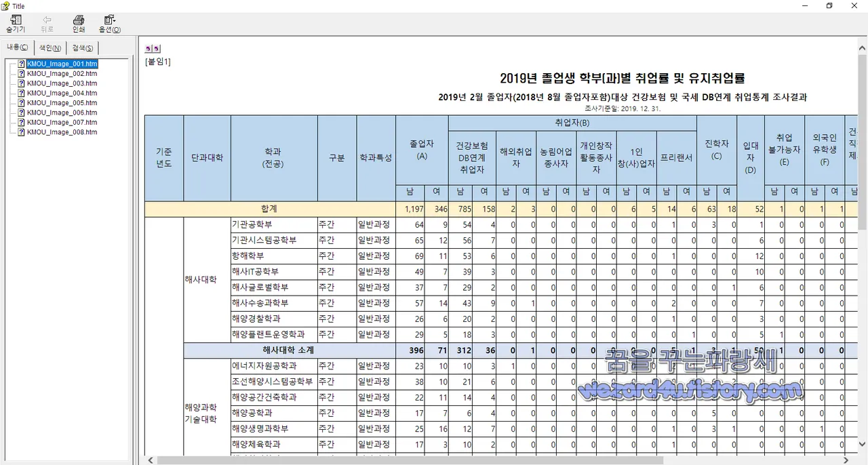The height and width of the screenshot is (465, 868).
Task: Click the second small navigation icon above [붙임1]
Action: (157, 49)
